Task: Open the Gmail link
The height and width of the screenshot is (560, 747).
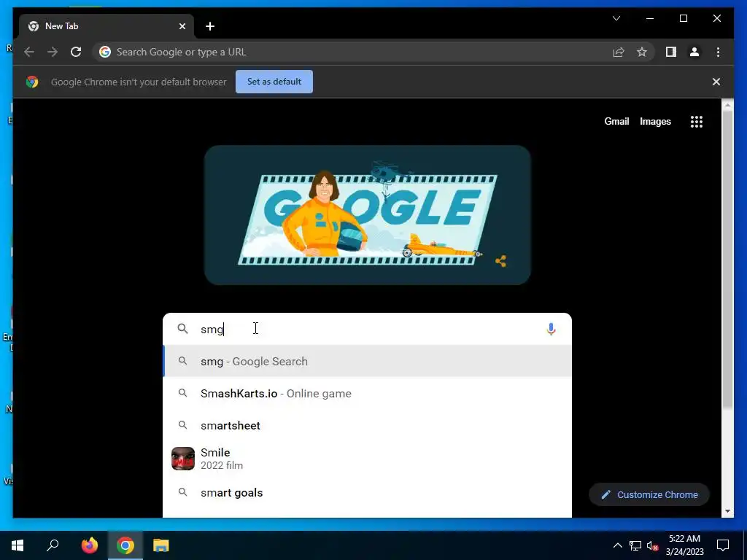Action: click(x=616, y=122)
